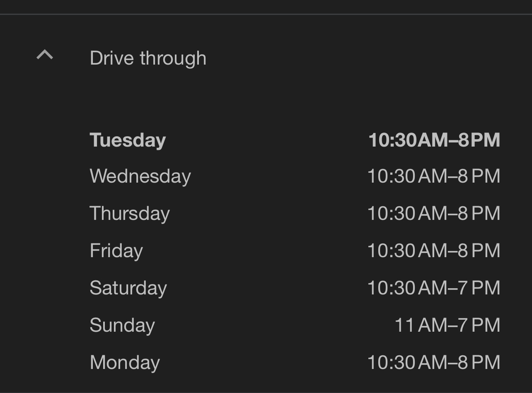Click the Drive through section label

point(148,58)
